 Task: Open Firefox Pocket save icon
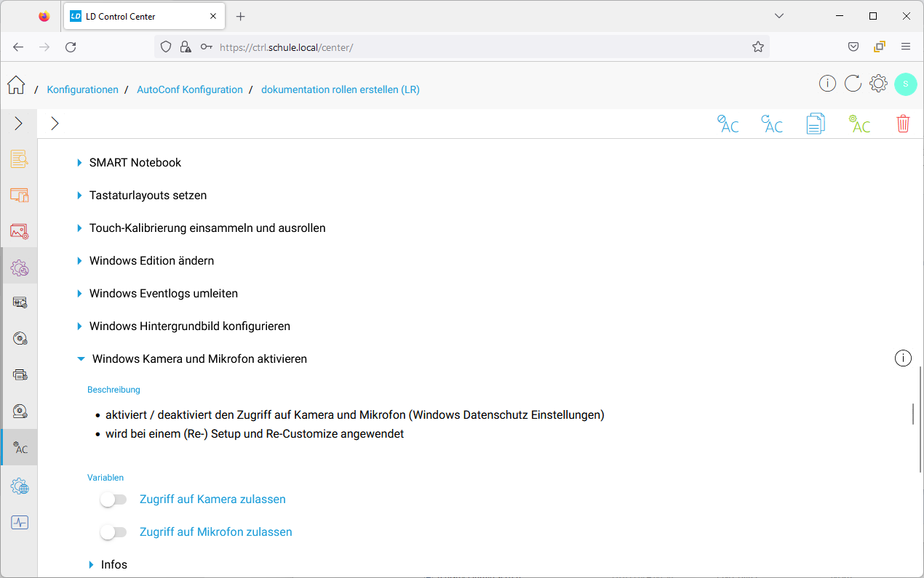[853, 47]
